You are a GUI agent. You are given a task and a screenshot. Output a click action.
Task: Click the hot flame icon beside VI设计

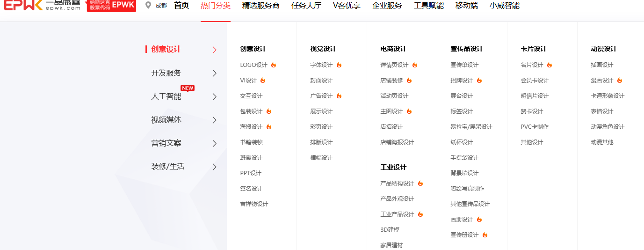pos(263,81)
